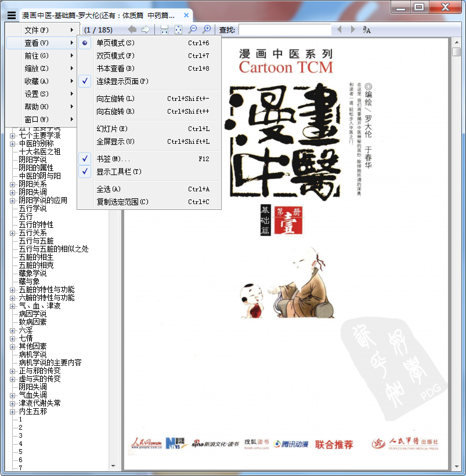Zoom in with magnifier plus icon
Viewport: 466px width, 476px height.
coord(206,30)
